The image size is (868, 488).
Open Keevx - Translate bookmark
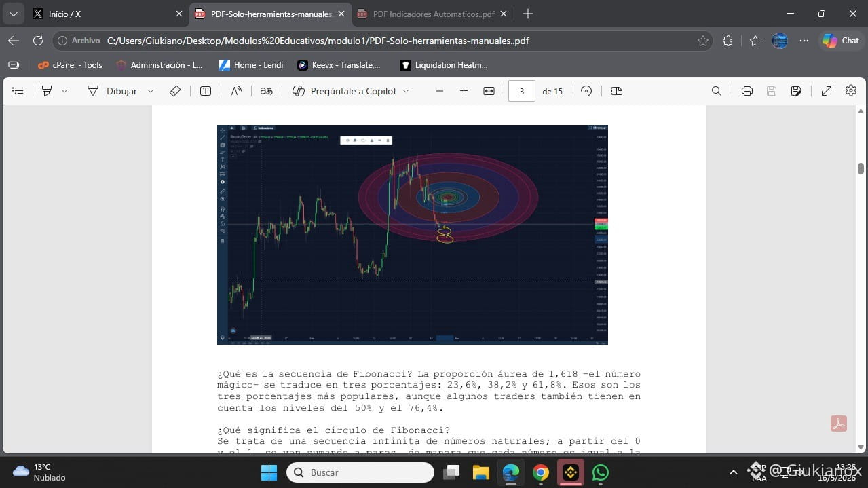pyautogui.click(x=339, y=65)
